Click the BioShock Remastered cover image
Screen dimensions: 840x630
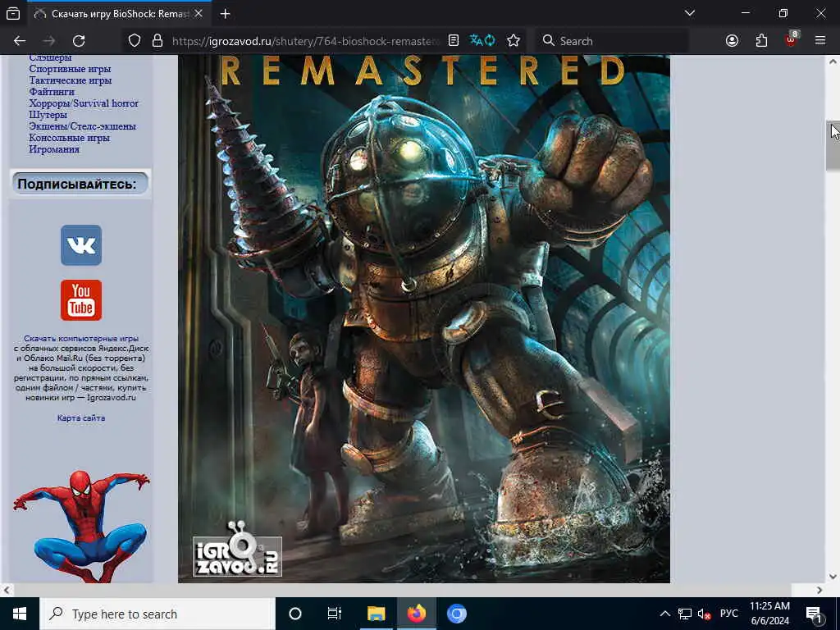pos(424,319)
